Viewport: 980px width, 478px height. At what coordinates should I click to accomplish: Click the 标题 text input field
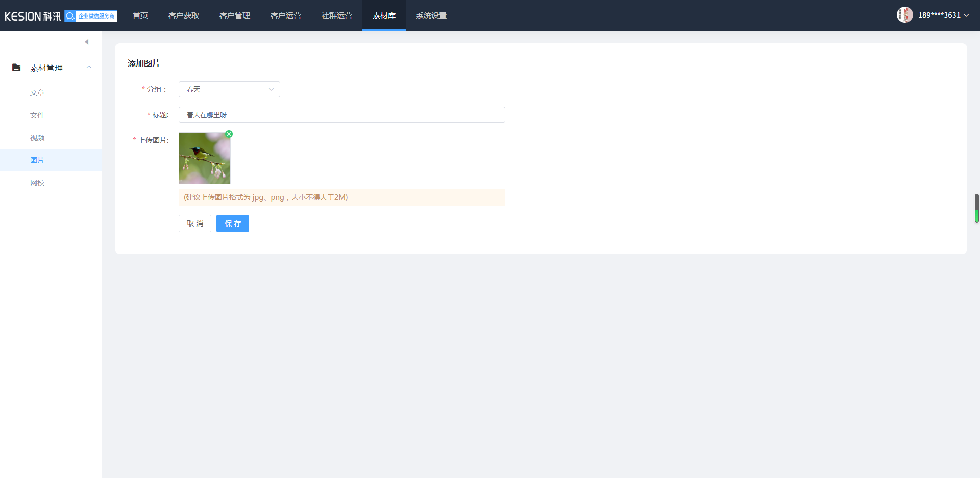click(341, 115)
